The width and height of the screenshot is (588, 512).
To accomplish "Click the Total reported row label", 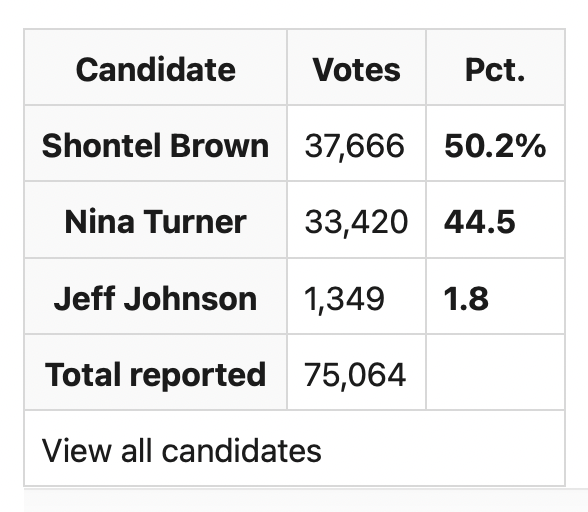I will click(156, 372).
